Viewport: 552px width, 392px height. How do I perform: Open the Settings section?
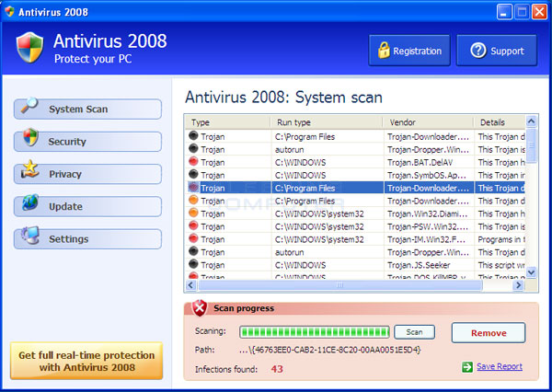pyautogui.click(x=87, y=239)
